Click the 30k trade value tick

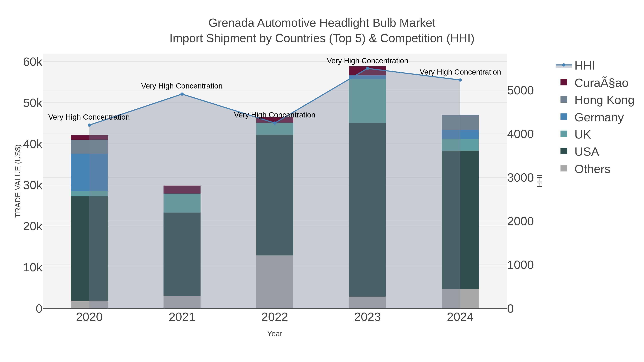(33, 185)
